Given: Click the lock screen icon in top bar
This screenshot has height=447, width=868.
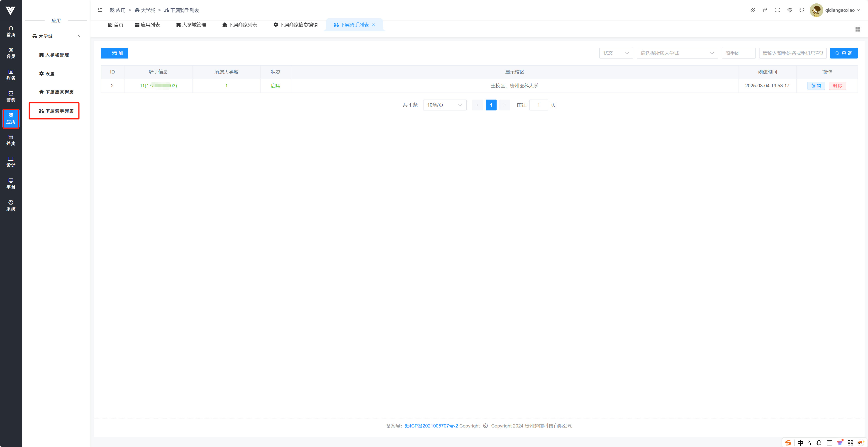Looking at the screenshot, I should pyautogui.click(x=765, y=10).
